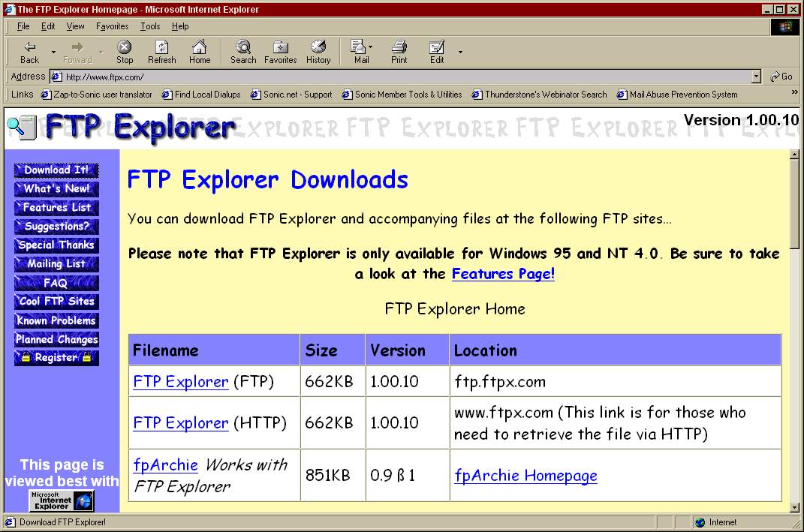Visit the fpArchie Homepage link

[525, 476]
